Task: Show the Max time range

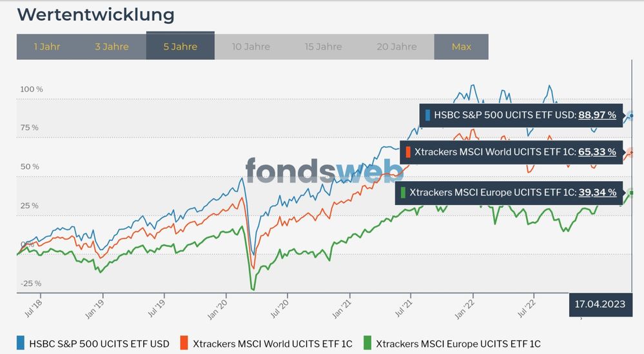Action: click(462, 46)
